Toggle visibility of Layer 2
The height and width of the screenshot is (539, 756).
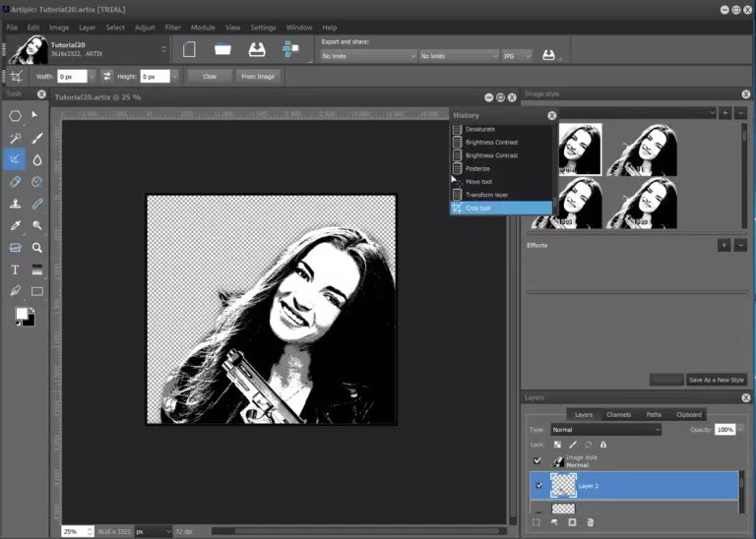click(x=537, y=485)
